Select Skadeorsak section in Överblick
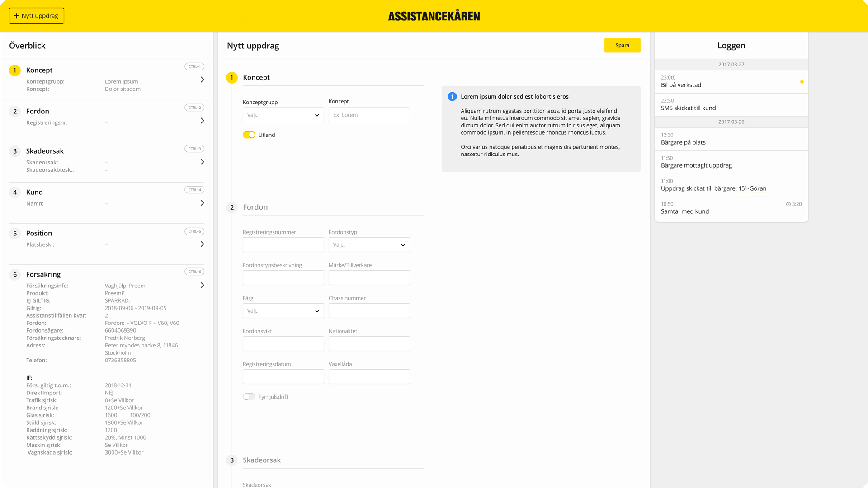The height and width of the screenshot is (488, 868). [x=107, y=162]
